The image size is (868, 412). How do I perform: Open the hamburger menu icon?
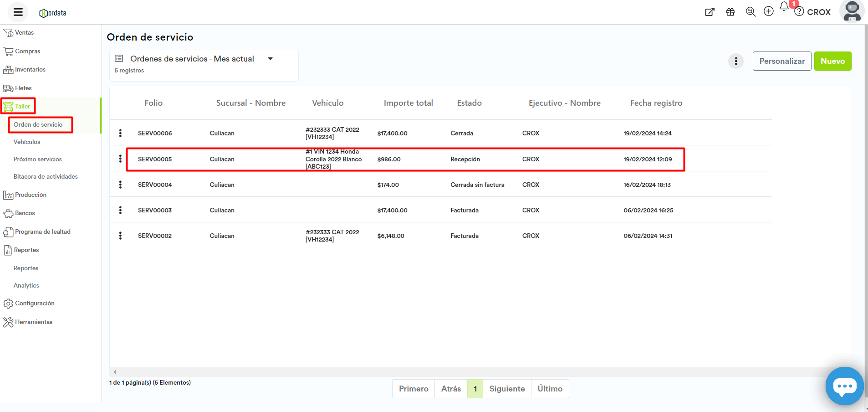[18, 12]
